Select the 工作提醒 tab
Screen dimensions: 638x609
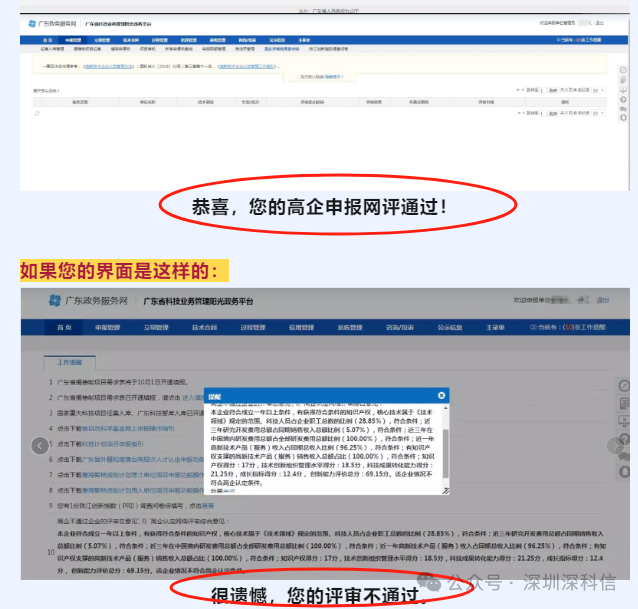pyautogui.click(x=70, y=362)
